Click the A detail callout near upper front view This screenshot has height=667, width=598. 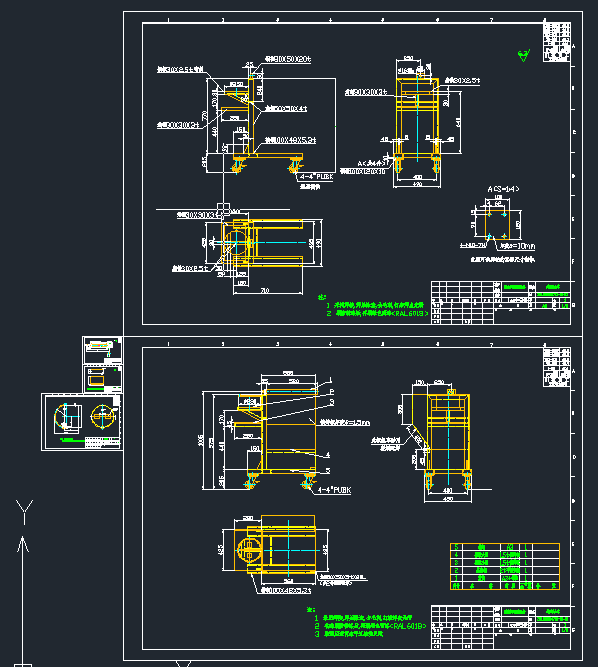(372, 163)
